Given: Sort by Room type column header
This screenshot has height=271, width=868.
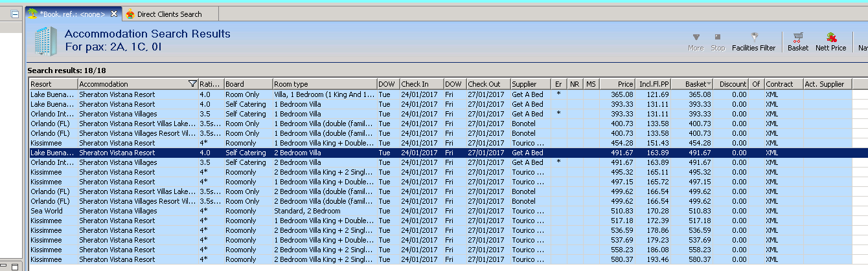Looking at the screenshot, I should (x=325, y=84).
